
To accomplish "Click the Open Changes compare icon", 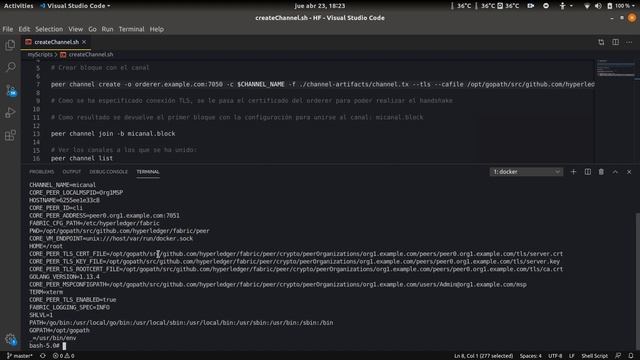I will pos(601,42).
